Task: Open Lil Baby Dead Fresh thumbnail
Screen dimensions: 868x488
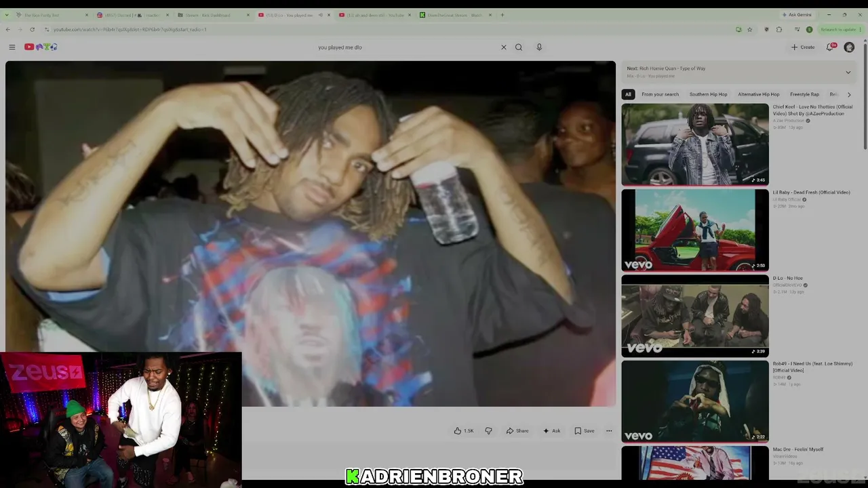Action: click(695, 230)
